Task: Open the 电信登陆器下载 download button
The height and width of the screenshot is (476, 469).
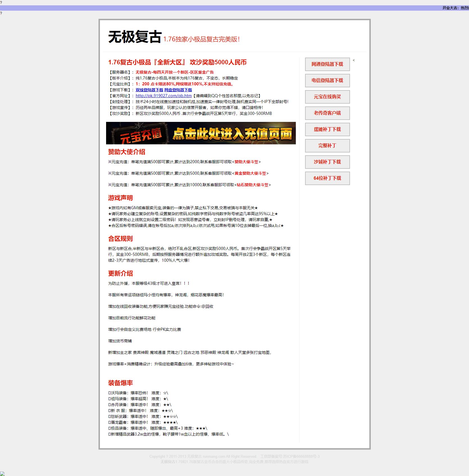Action: (327, 81)
